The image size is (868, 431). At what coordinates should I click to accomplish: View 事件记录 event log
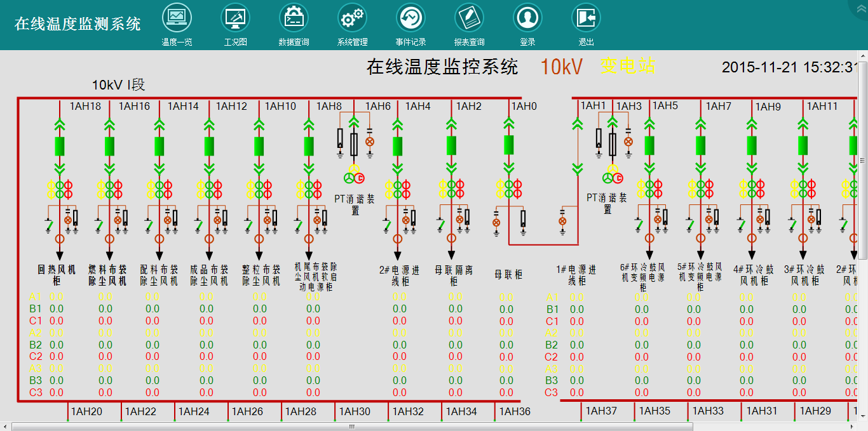tap(410, 18)
